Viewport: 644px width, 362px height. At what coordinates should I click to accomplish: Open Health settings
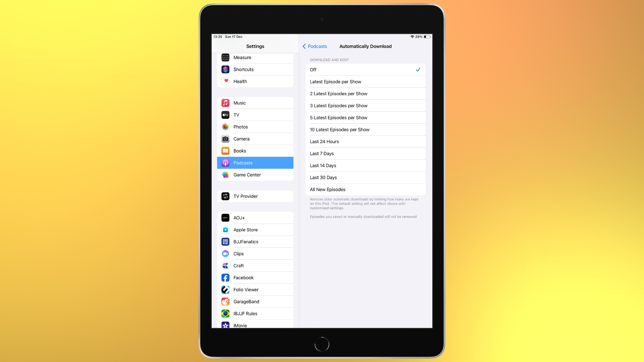click(255, 81)
